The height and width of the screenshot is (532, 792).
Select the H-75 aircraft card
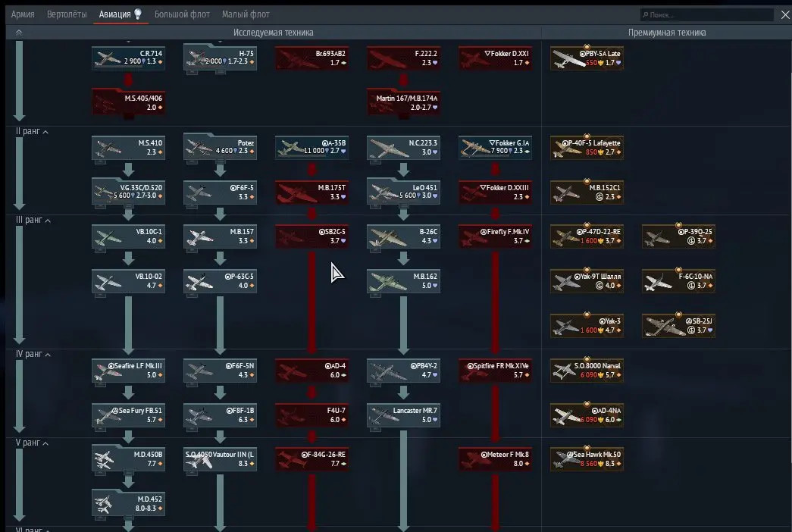tap(220, 58)
